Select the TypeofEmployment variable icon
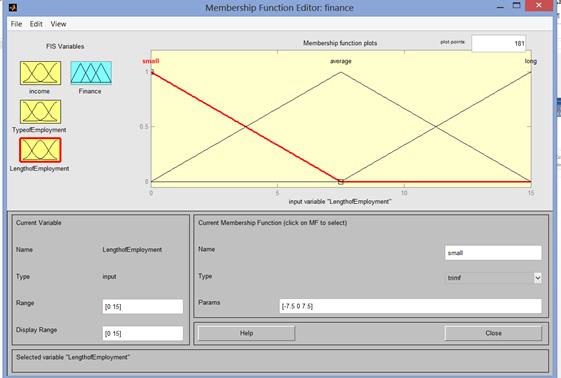The width and height of the screenshot is (561, 378). pyautogui.click(x=40, y=112)
